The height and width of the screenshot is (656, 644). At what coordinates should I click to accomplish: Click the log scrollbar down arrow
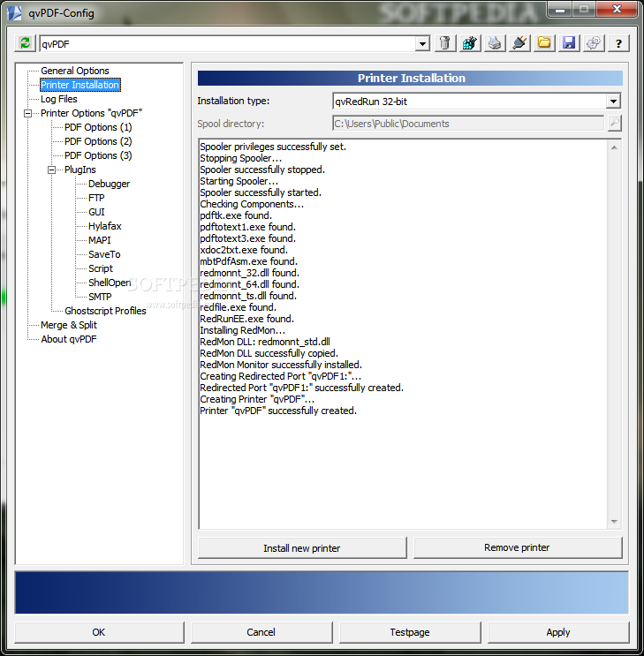point(614,522)
